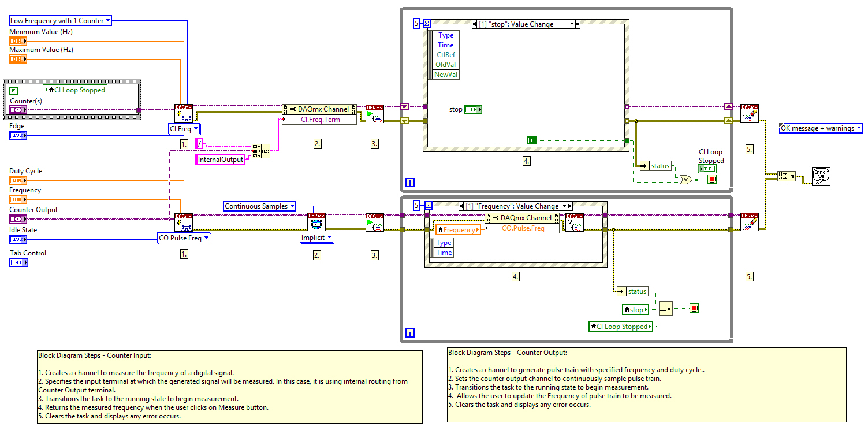Click the Counter(s) I/O terminal
Image resolution: width=868 pixels, height=430 pixels.
pos(18,109)
